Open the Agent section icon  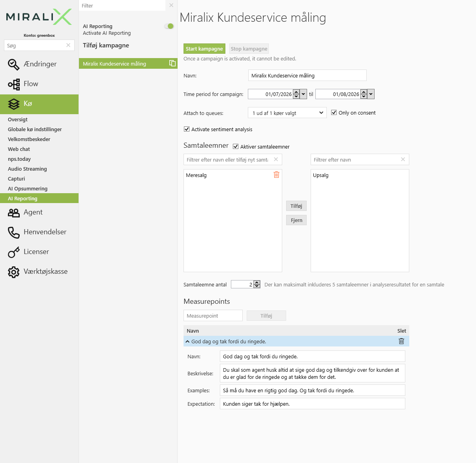pos(14,213)
